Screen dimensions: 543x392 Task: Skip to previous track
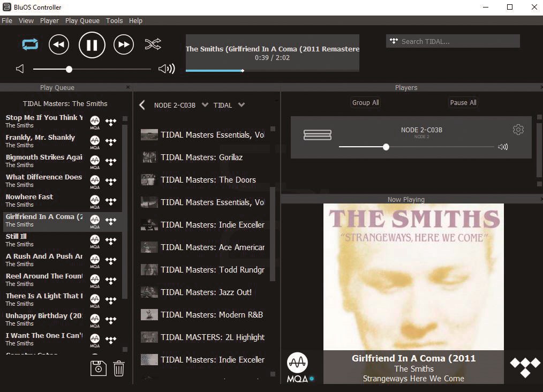(x=59, y=44)
